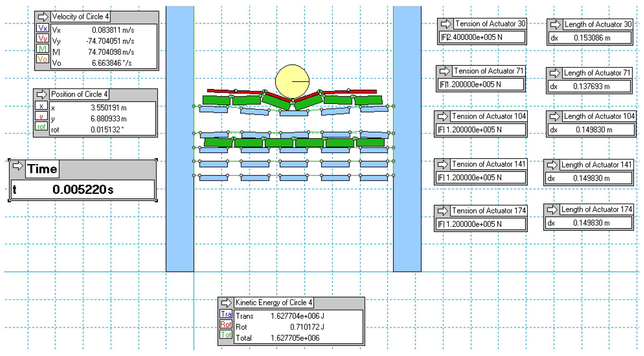Click the arrow icon on Position of Circle 4 meter
This screenshot has height=356, width=644.
(41, 95)
